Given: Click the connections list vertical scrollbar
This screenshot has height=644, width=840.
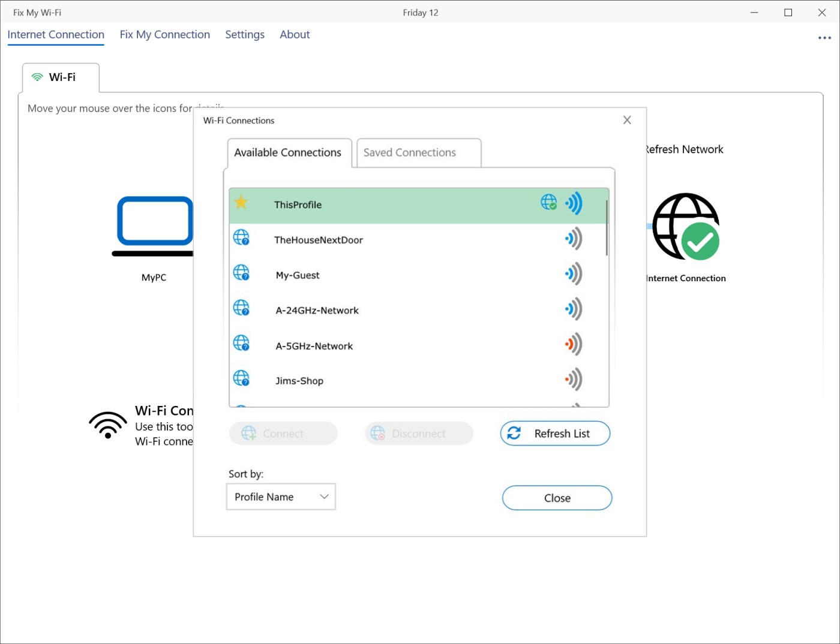Looking at the screenshot, I should [607, 228].
